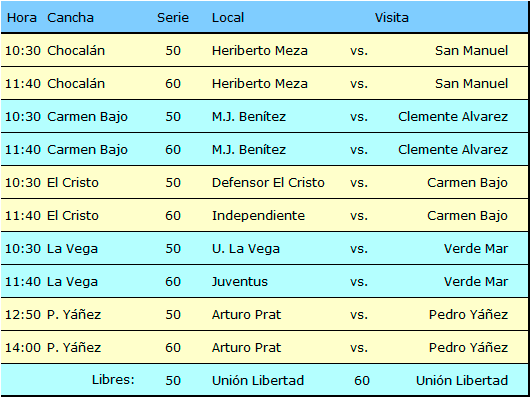Click the Hora column header
530x397 pixels.
pyautogui.click(x=22, y=18)
